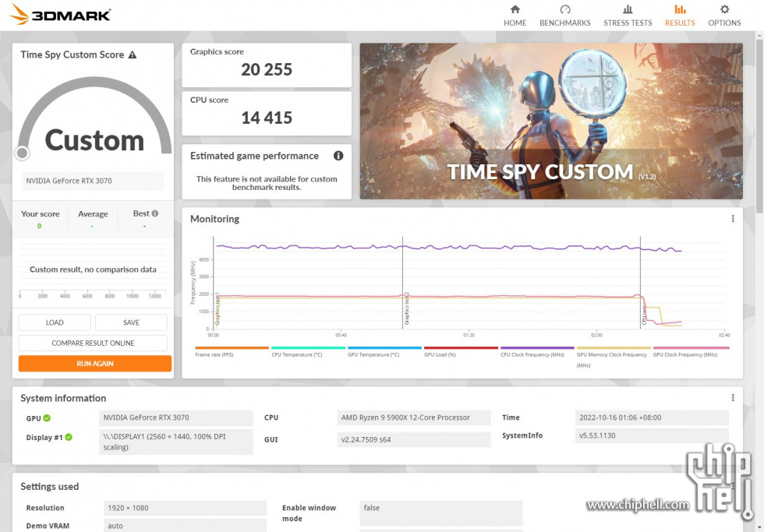Image resolution: width=764 pixels, height=532 pixels.
Task: Click COMPARE RESULT ONLINE button
Action: click(x=93, y=343)
